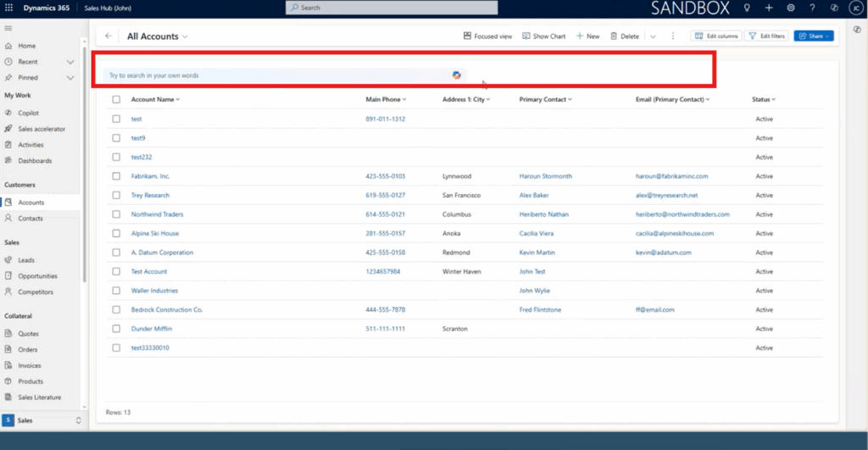Click New to create an account
Screen dimensions: 868x450
click(587, 36)
